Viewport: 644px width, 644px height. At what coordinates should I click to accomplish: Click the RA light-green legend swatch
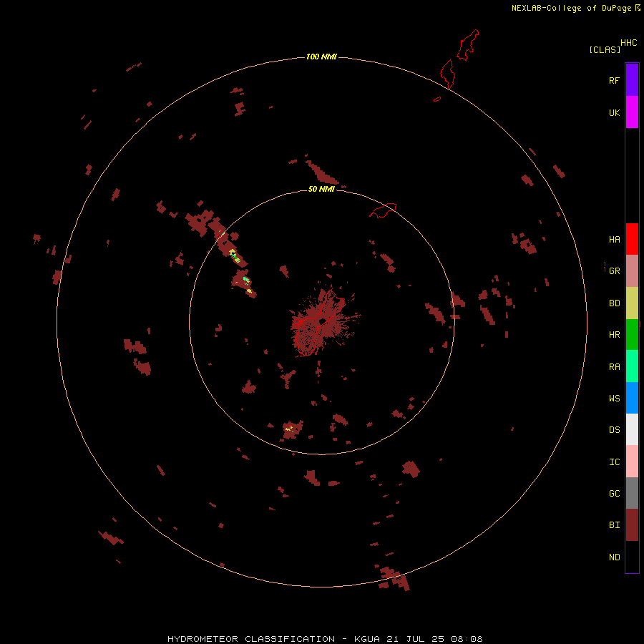[x=632, y=366]
